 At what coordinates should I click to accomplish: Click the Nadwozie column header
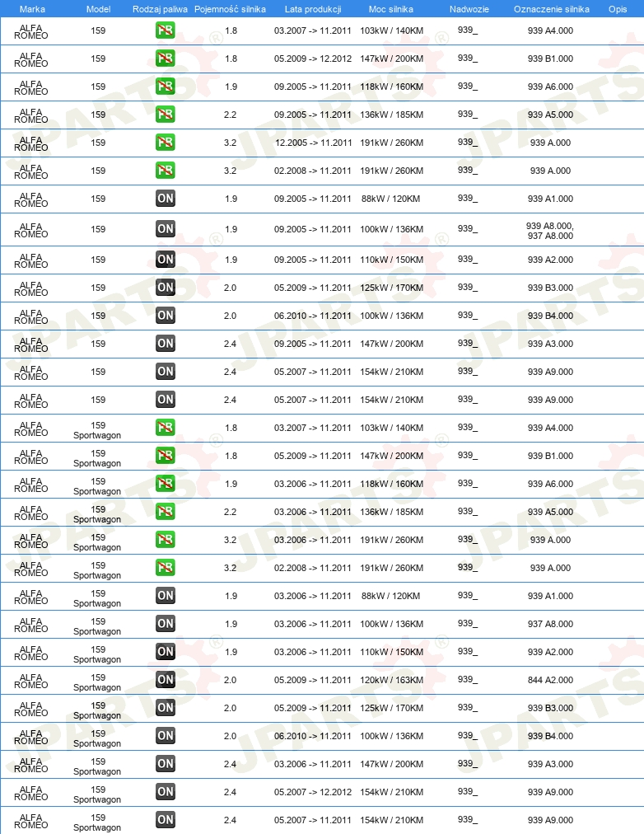click(469, 9)
